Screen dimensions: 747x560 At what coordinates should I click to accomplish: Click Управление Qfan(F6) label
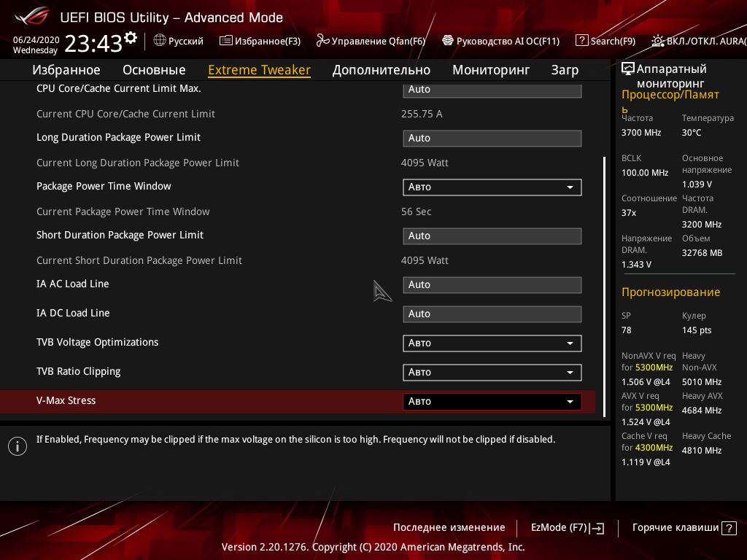click(379, 41)
